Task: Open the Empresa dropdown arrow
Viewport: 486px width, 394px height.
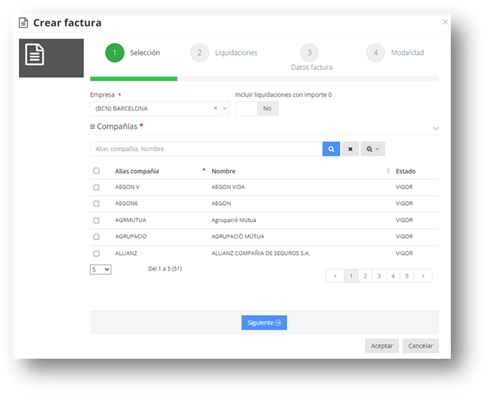Action: (225, 108)
